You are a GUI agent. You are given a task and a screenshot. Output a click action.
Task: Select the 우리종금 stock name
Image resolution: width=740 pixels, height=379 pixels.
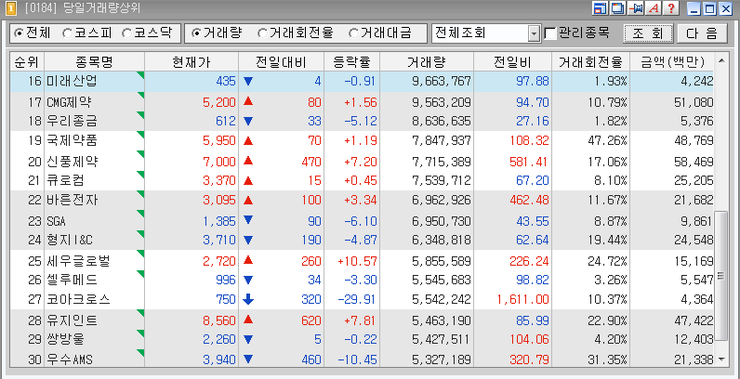point(72,121)
